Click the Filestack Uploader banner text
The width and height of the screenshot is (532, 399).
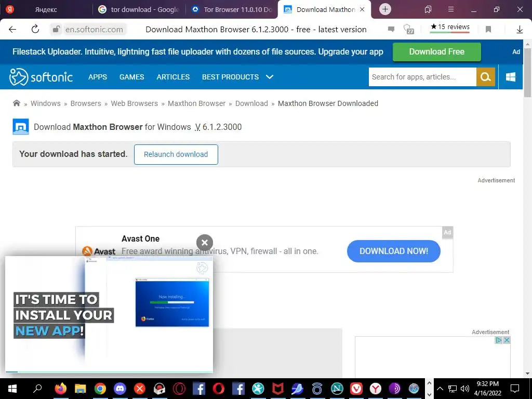pos(198,52)
